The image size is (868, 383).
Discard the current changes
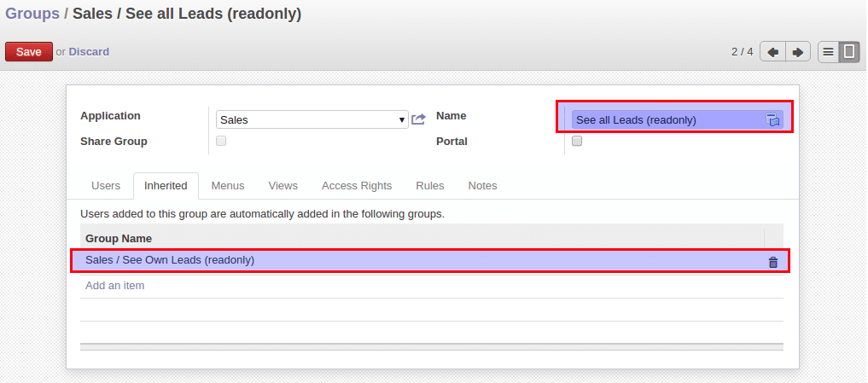[89, 51]
